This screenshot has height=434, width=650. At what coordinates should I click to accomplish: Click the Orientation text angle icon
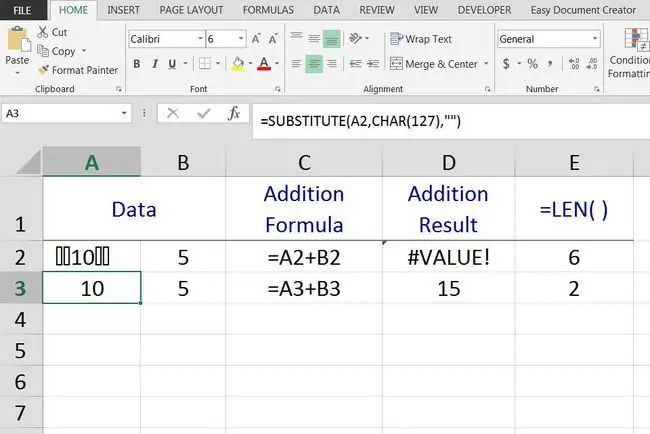[x=355, y=39]
